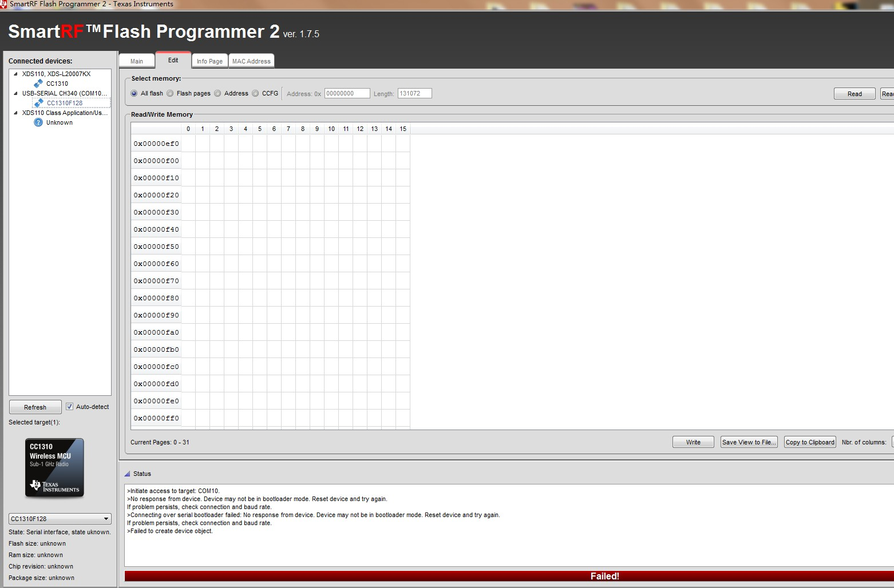Click the Refresh button
Screen dimensions: 894x588
[35, 407]
